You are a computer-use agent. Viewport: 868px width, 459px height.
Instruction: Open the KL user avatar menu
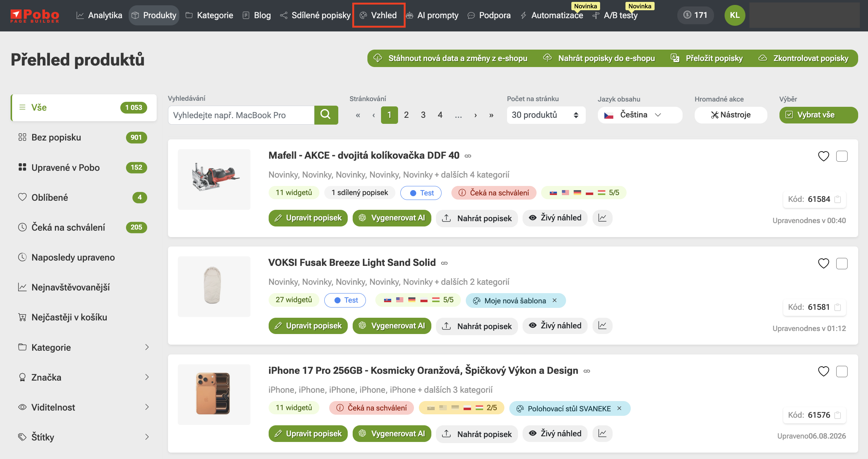point(735,15)
